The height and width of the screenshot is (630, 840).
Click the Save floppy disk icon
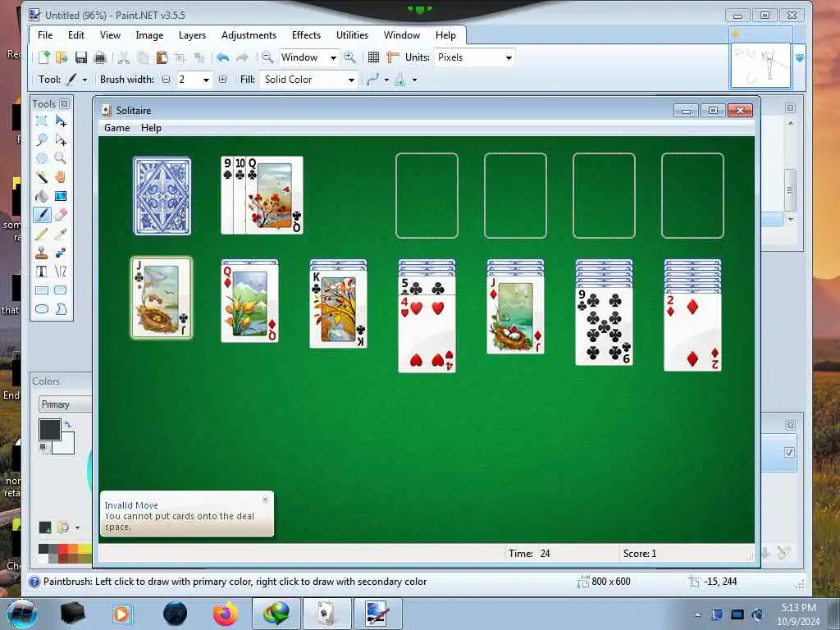click(81, 57)
